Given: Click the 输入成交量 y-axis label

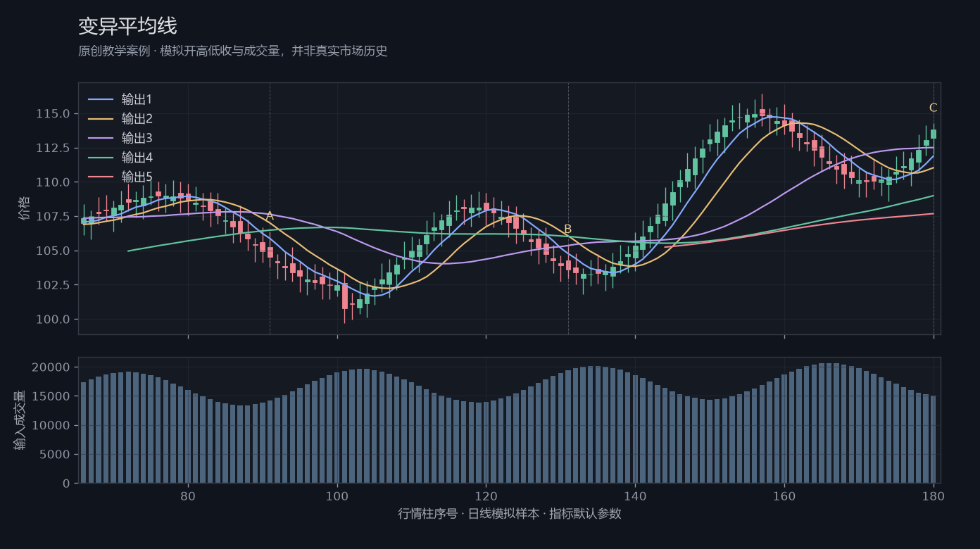Looking at the screenshot, I should tap(20, 420).
